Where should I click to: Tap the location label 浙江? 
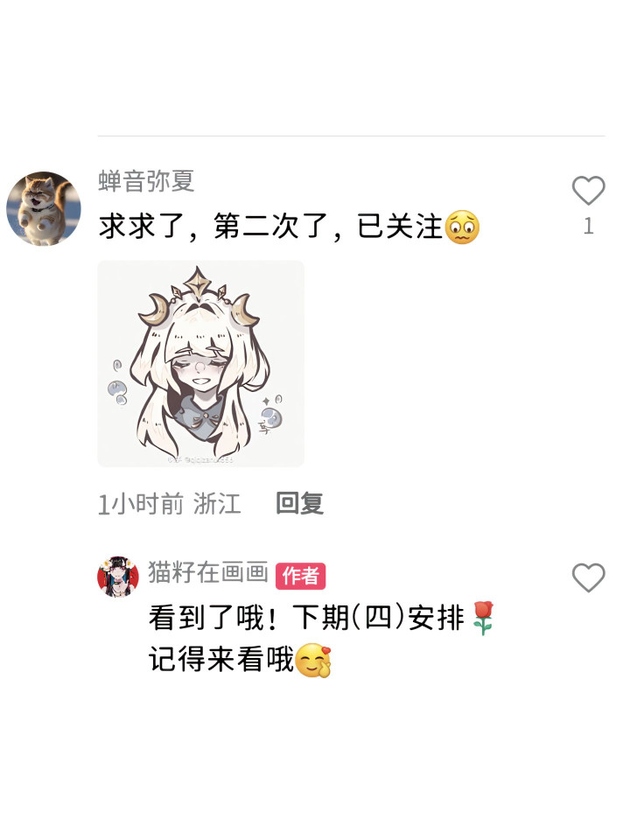click(x=217, y=504)
